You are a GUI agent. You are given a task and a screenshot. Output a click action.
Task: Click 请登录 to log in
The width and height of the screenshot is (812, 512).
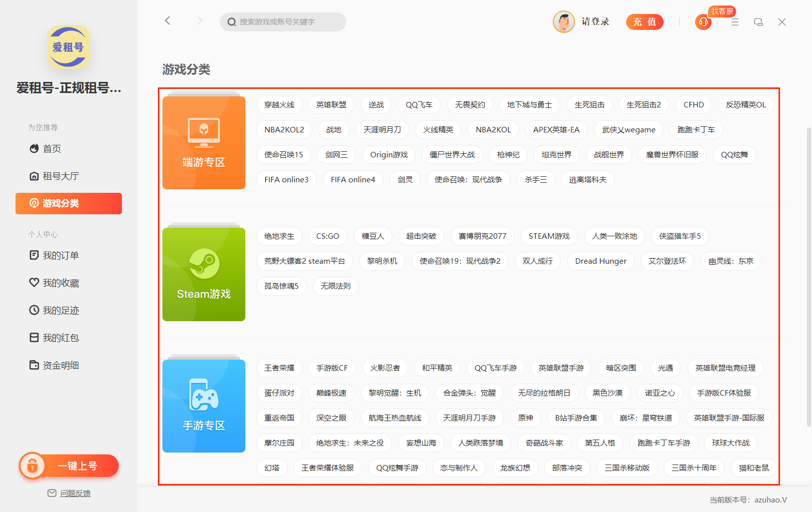pos(595,21)
